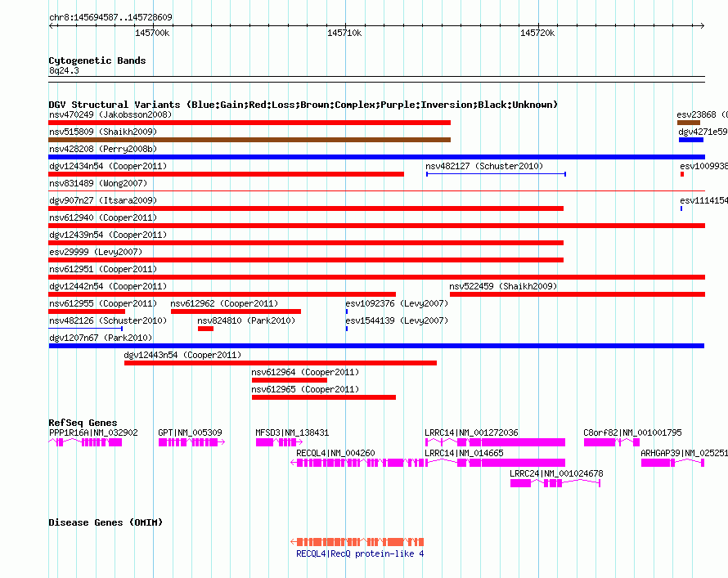Select the nsv831489 (Wong2007) label
Screen dimensions: 728x578
click(x=98, y=183)
